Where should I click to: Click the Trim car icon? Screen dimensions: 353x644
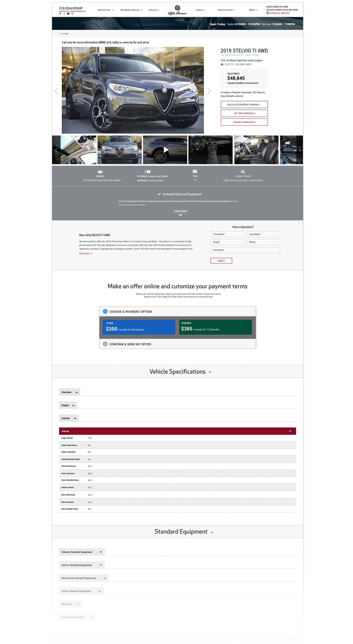click(x=195, y=171)
